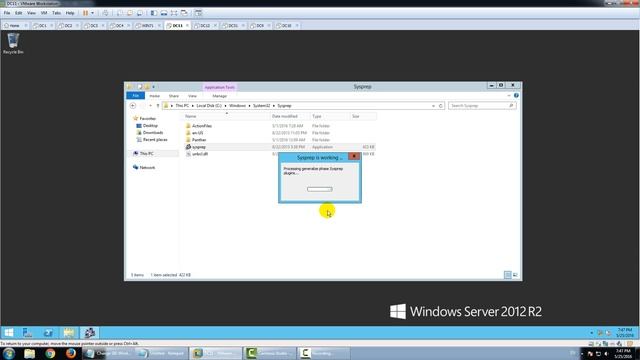Open the View tab in Explorer ribbon
The height and width of the screenshot is (360, 640).
click(192, 96)
